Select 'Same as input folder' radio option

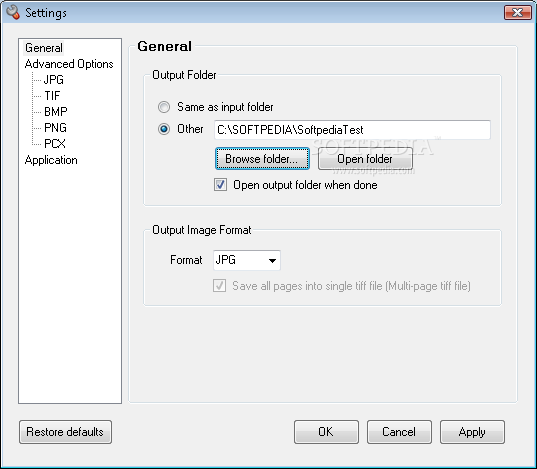click(x=164, y=107)
